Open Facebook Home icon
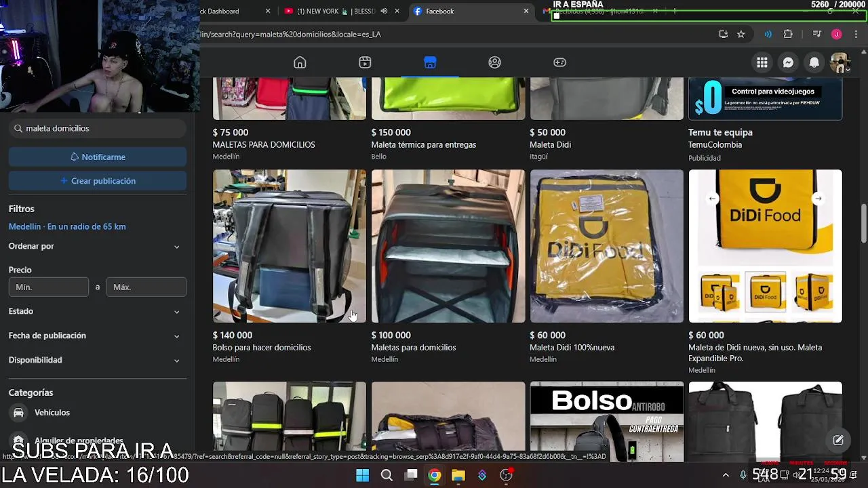This screenshot has width=868, height=488. [x=300, y=62]
